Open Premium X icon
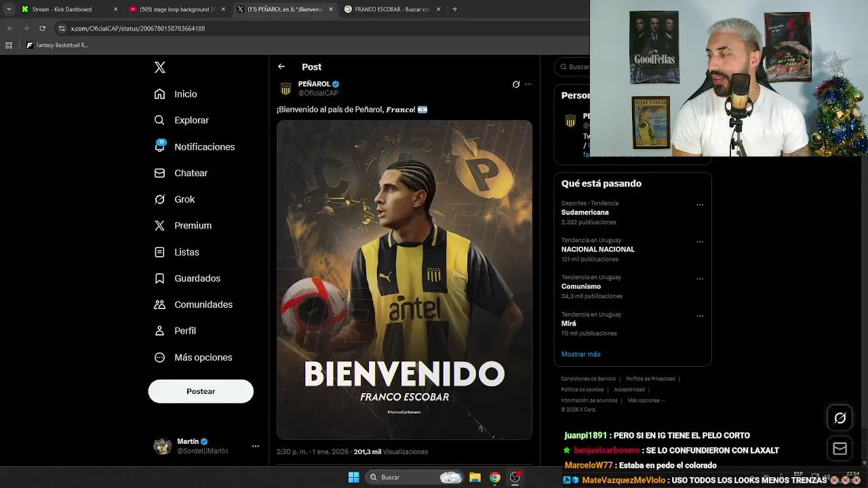The image size is (868, 488). (159, 226)
